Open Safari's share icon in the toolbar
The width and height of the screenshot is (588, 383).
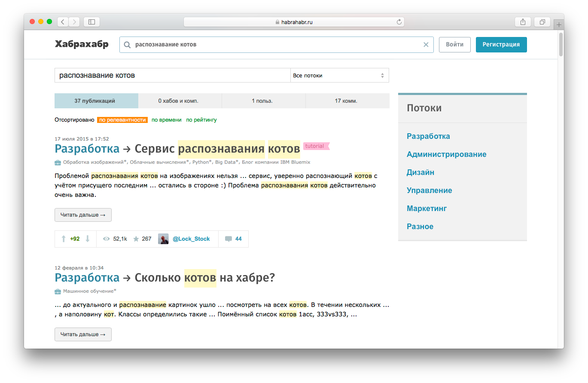pos(522,21)
